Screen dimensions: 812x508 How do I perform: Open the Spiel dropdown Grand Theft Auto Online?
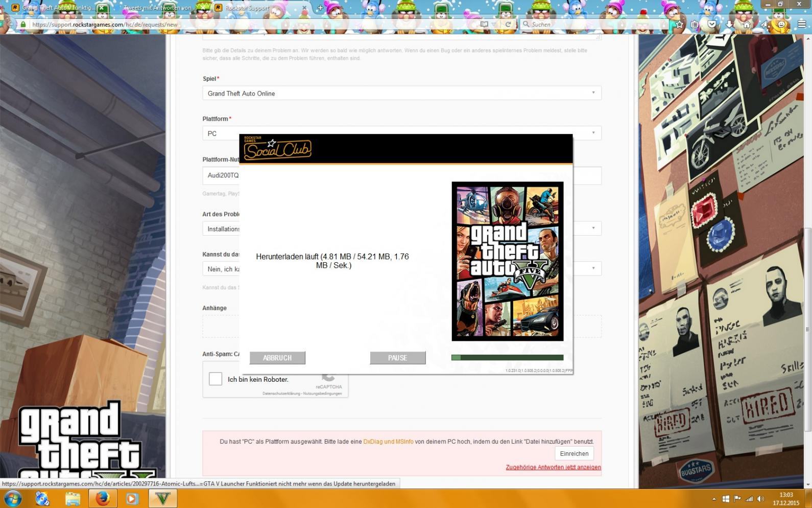click(x=402, y=93)
